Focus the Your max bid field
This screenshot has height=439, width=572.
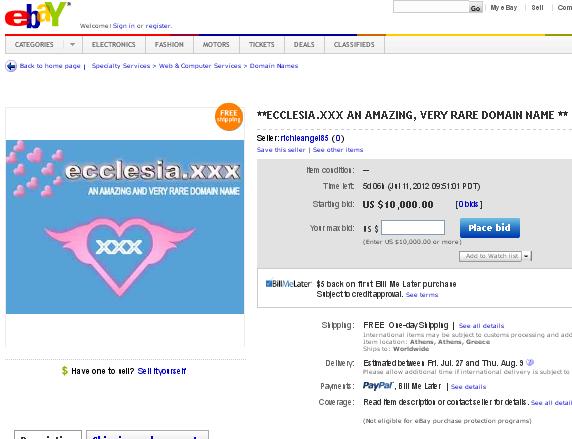413,228
